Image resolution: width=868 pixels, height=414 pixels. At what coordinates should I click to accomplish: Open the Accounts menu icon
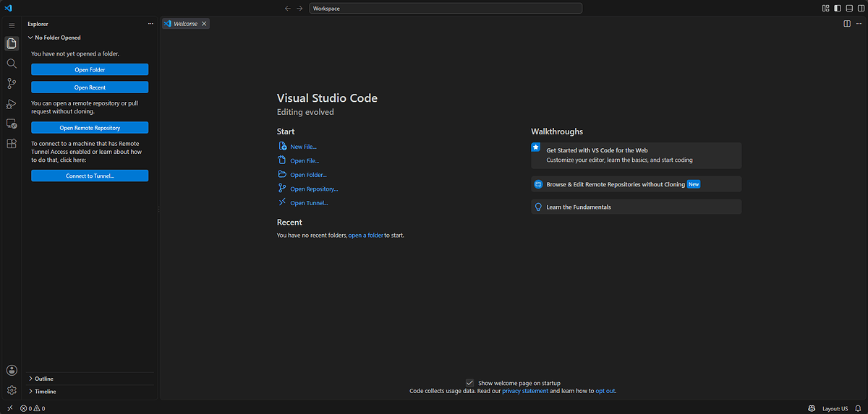[12, 370]
